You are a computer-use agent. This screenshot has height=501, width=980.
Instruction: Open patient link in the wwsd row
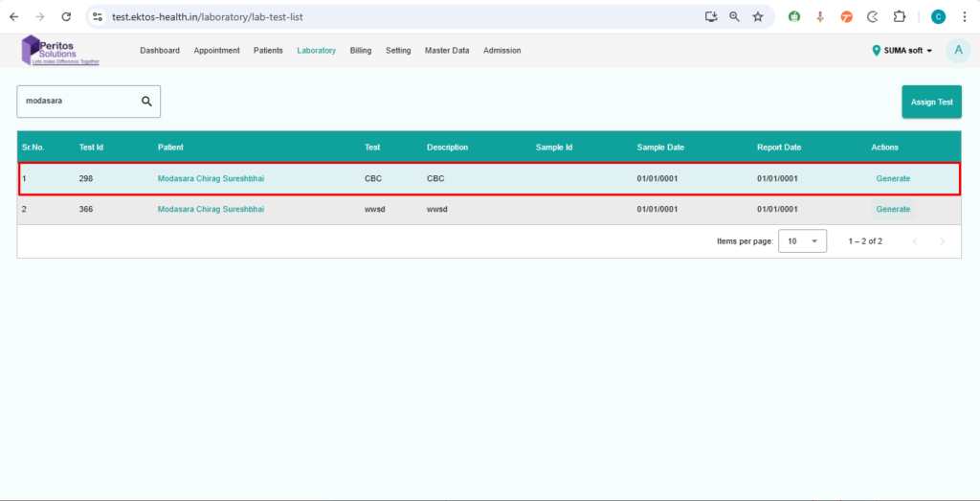211,209
